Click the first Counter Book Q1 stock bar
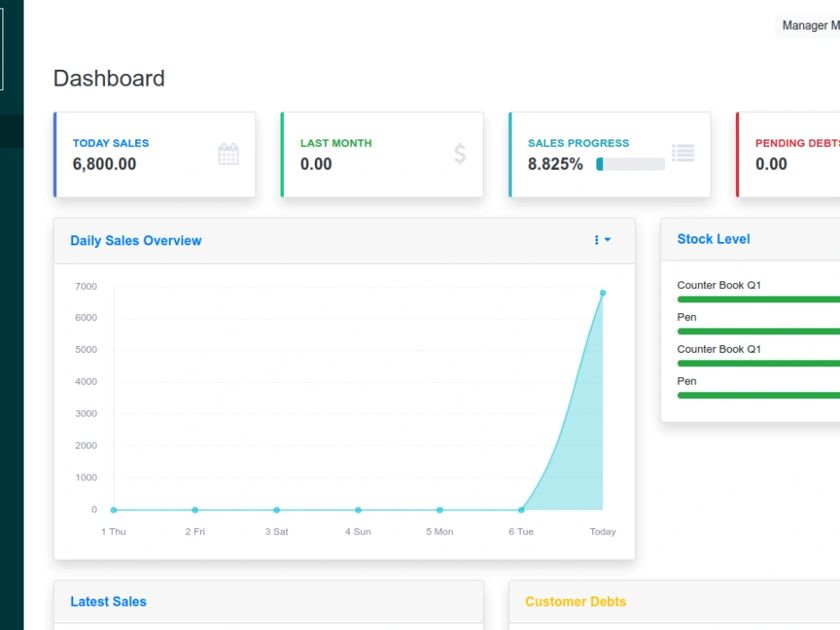 [x=759, y=300]
